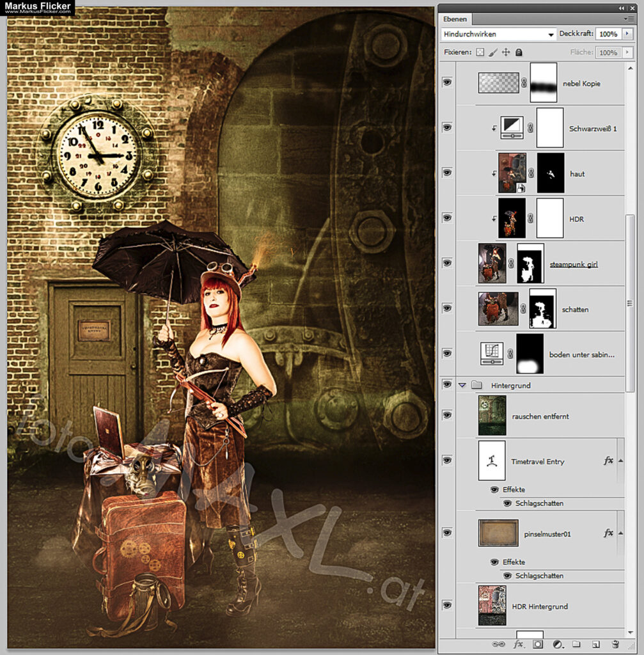Switch to the Ebenen tab
The image size is (644, 655).
tap(455, 19)
